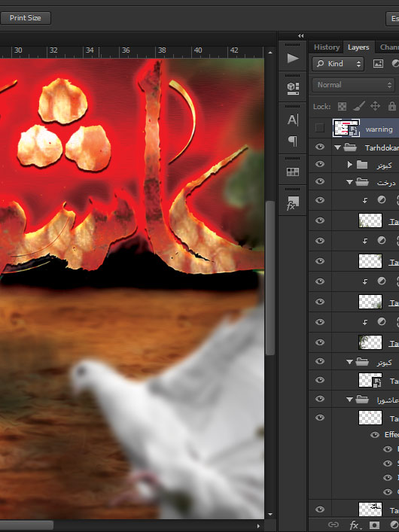
Task: Click the horizontal scrollbar right arrow
Action: (x=258, y=525)
